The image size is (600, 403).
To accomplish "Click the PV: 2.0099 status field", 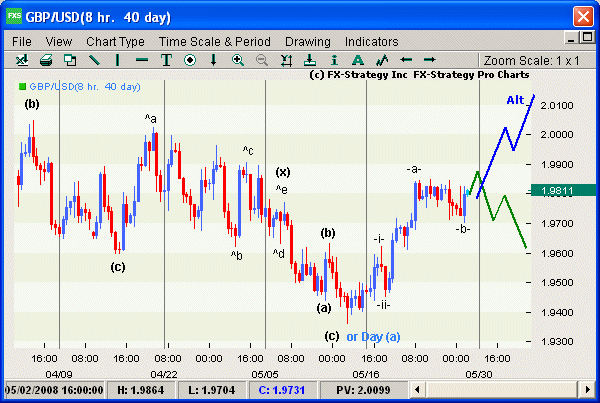I will (x=363, y=390).
